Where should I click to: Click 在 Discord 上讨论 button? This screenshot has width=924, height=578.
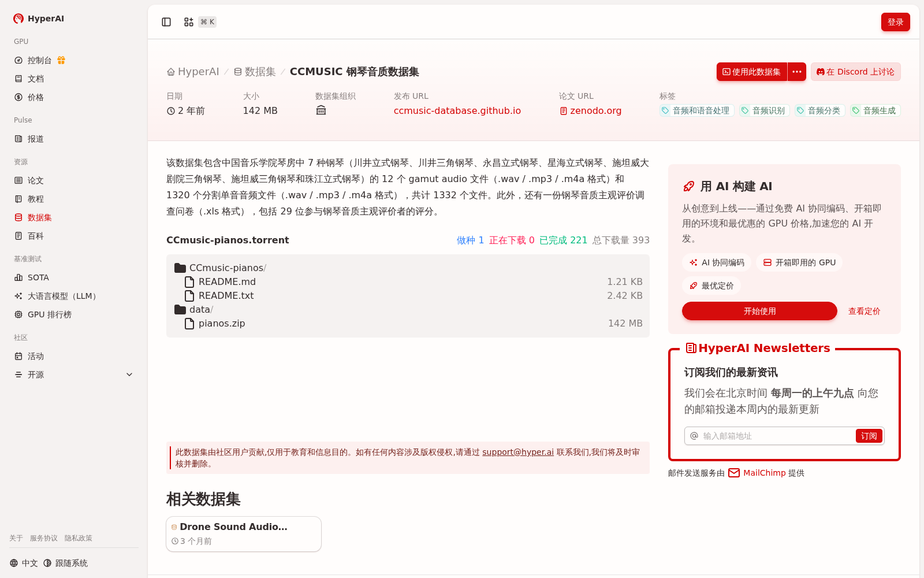coord(855,72)
